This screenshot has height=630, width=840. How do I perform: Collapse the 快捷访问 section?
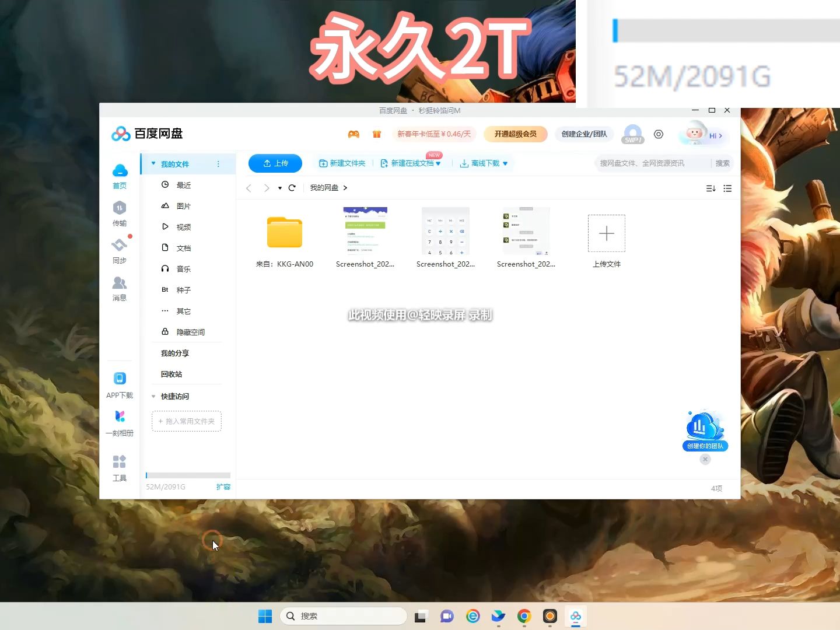tap(153, 397)
